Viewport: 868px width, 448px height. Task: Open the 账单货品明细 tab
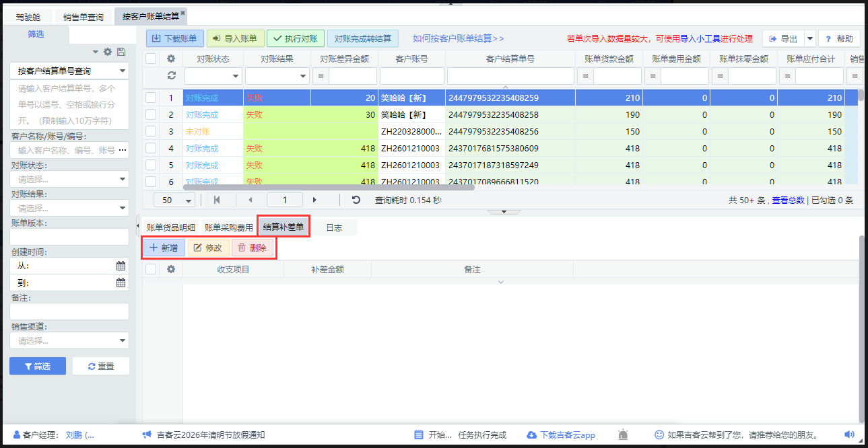(171, 227)
